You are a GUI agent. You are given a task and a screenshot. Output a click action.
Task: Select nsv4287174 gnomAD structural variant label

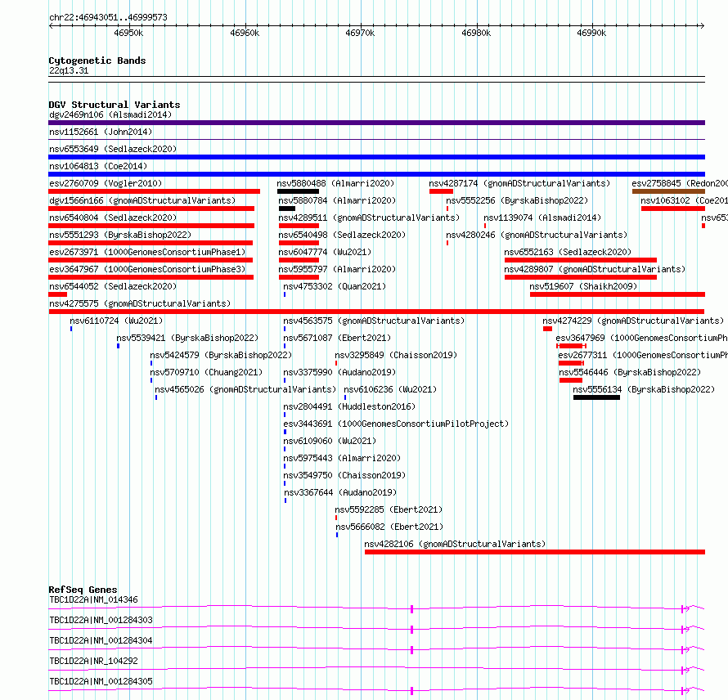(x=519, y=183)
